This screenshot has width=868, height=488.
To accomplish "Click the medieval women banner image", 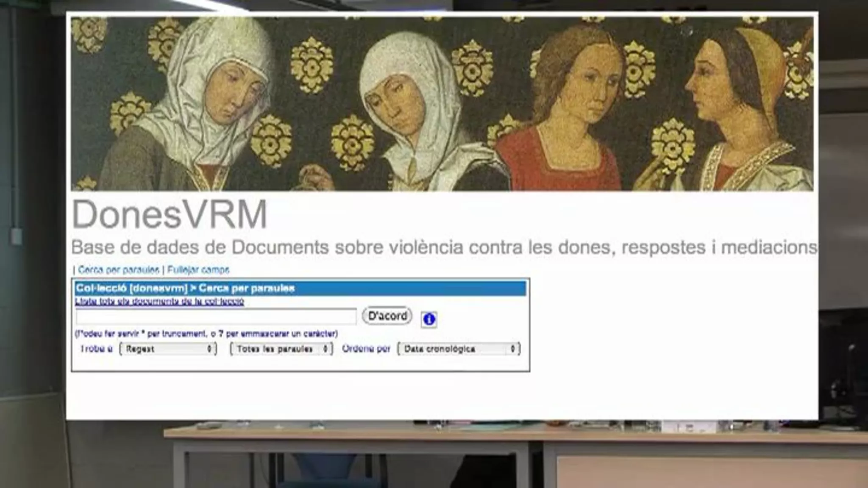I will tap(442, 104).
